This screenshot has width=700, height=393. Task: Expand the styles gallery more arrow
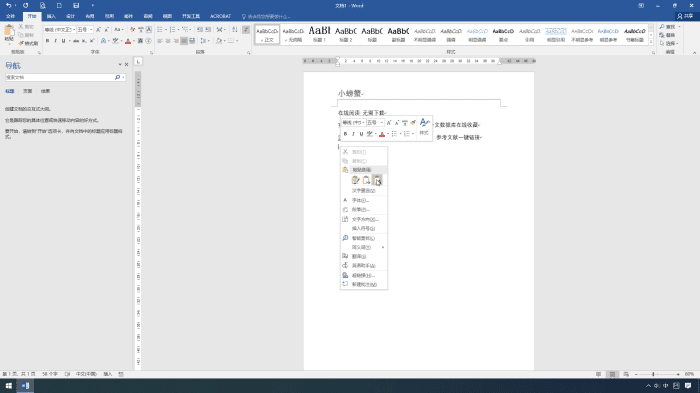click(651, 42)
